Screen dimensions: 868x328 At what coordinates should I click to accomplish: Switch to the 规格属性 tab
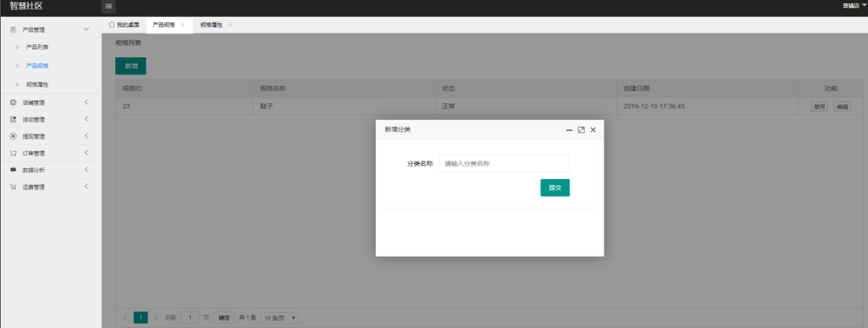(x=211, y=25)
